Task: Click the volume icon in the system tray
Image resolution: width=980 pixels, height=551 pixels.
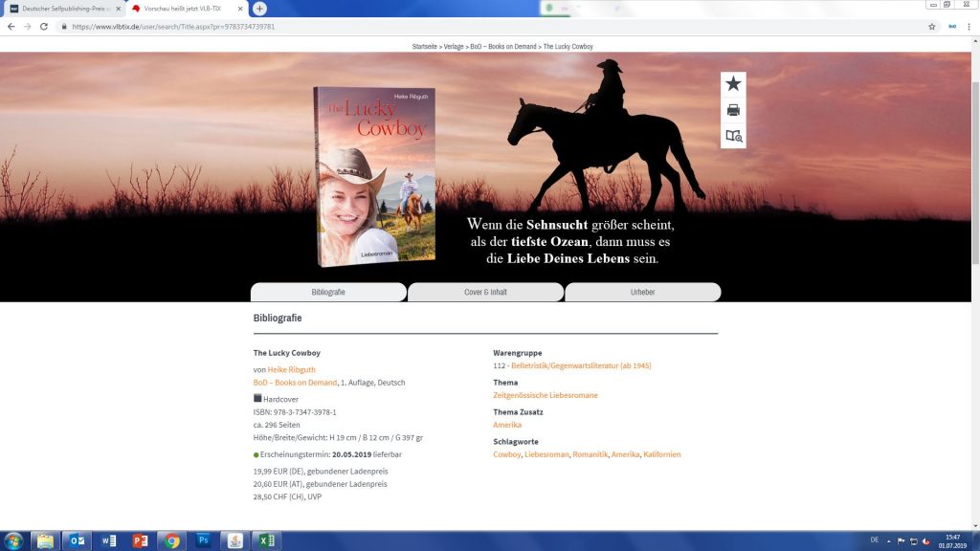Action: [925, 541]
